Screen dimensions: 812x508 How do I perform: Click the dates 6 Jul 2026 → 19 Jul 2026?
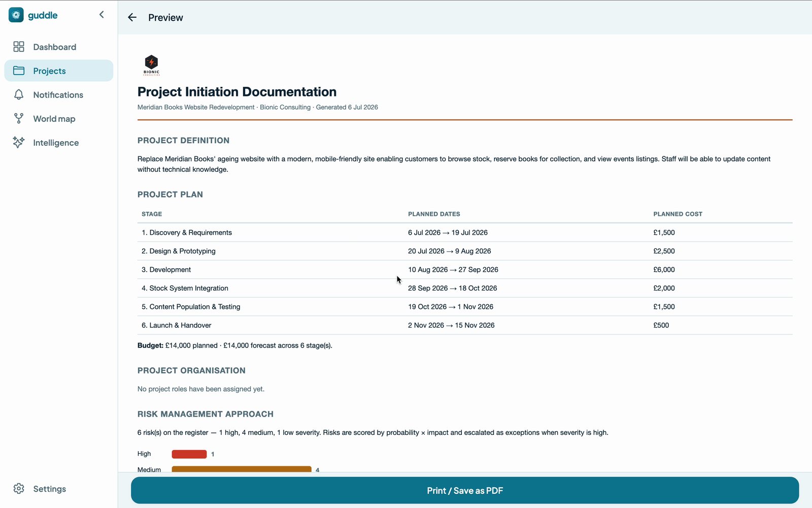pyautogui.click(x=448, y=233)
